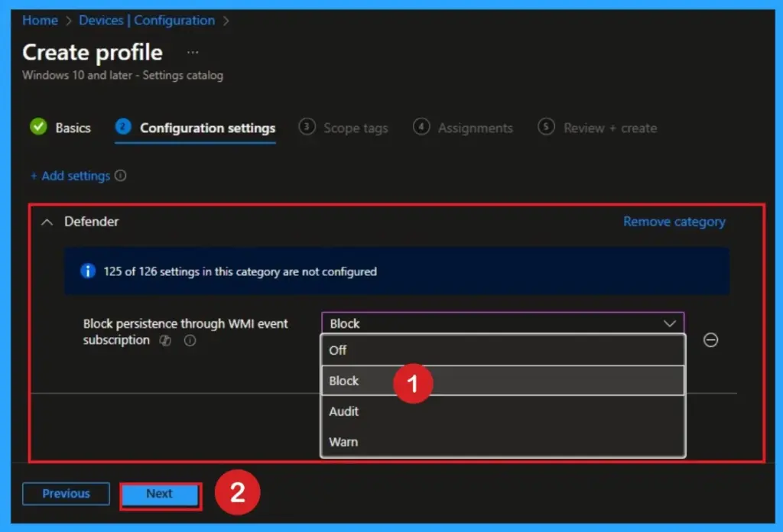Open Add settings to browse more settings

(x=72, y=176)
